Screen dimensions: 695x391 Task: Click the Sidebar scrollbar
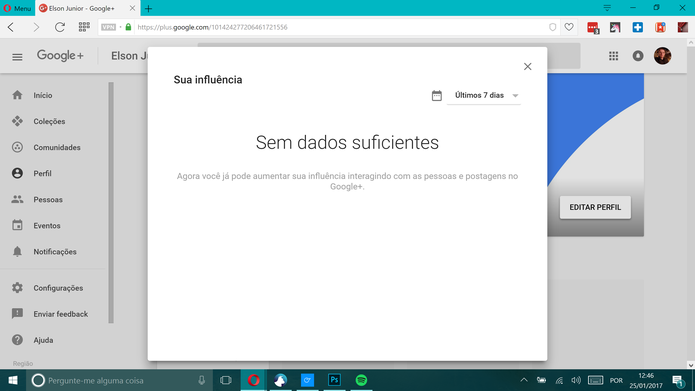coord(111,203)
